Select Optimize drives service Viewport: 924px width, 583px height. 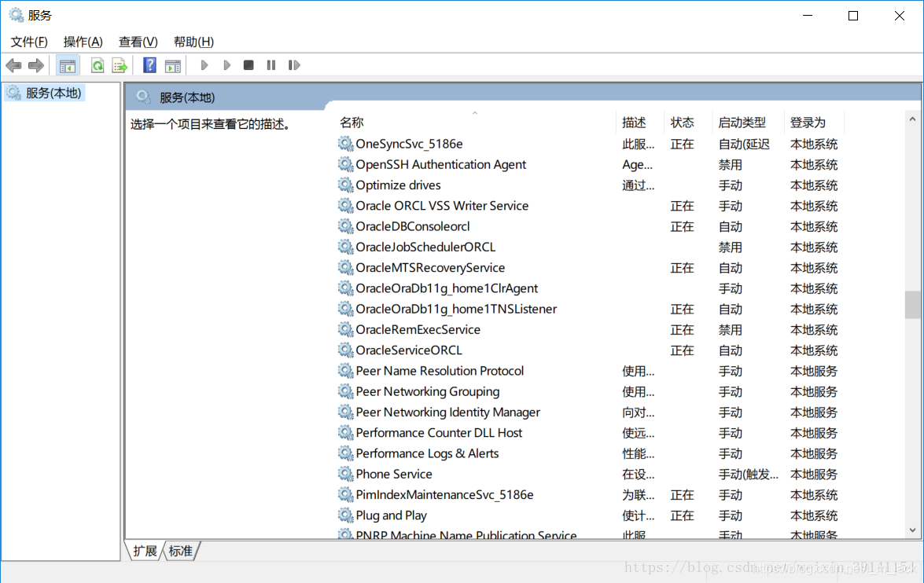pyautogui.click(x=398, y=185)
